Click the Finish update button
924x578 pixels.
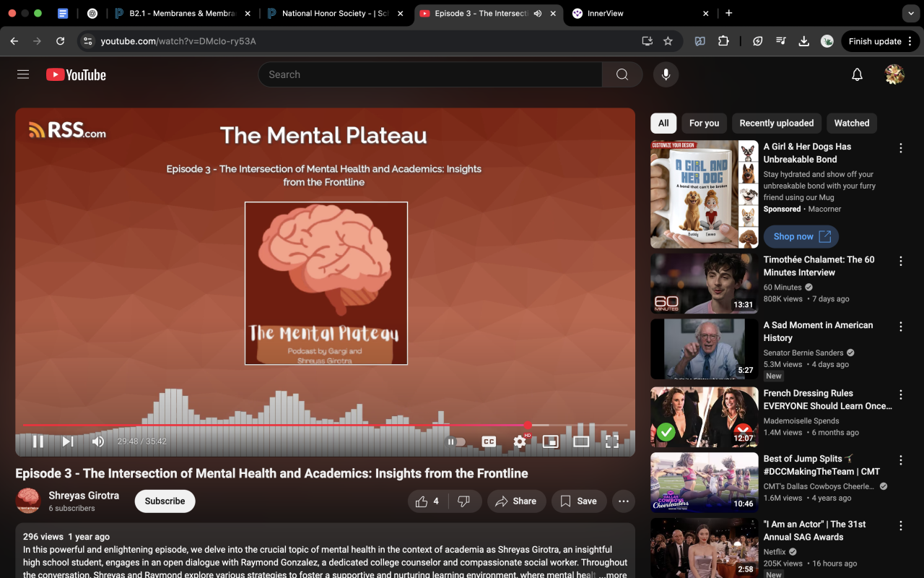(880, 41)
